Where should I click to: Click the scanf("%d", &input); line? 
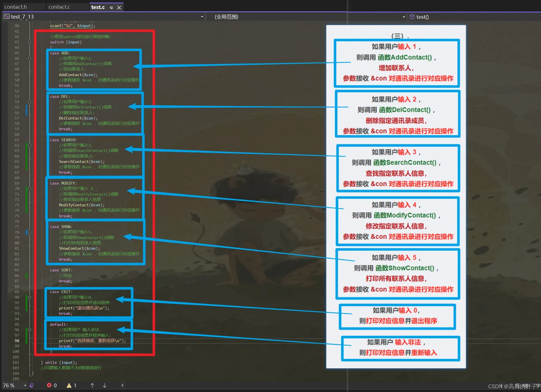[72, 26]
